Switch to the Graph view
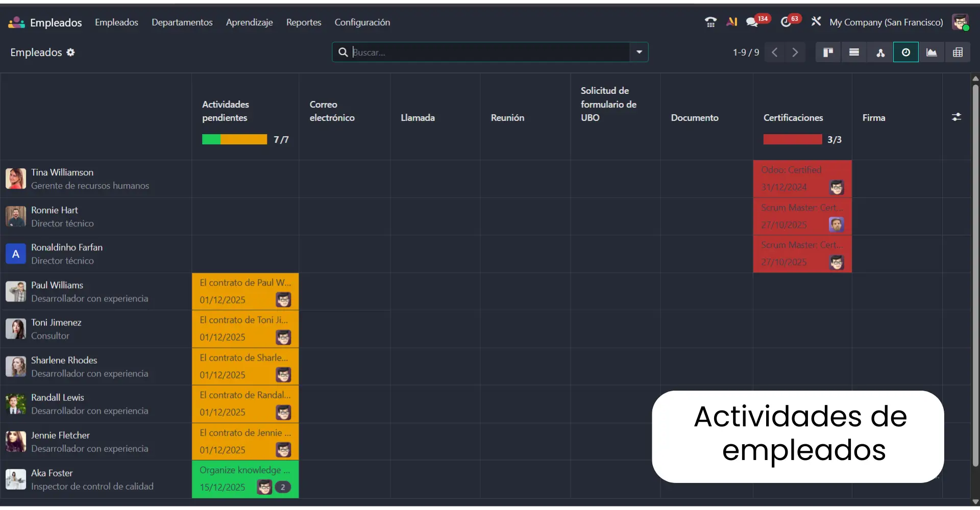 932,52
